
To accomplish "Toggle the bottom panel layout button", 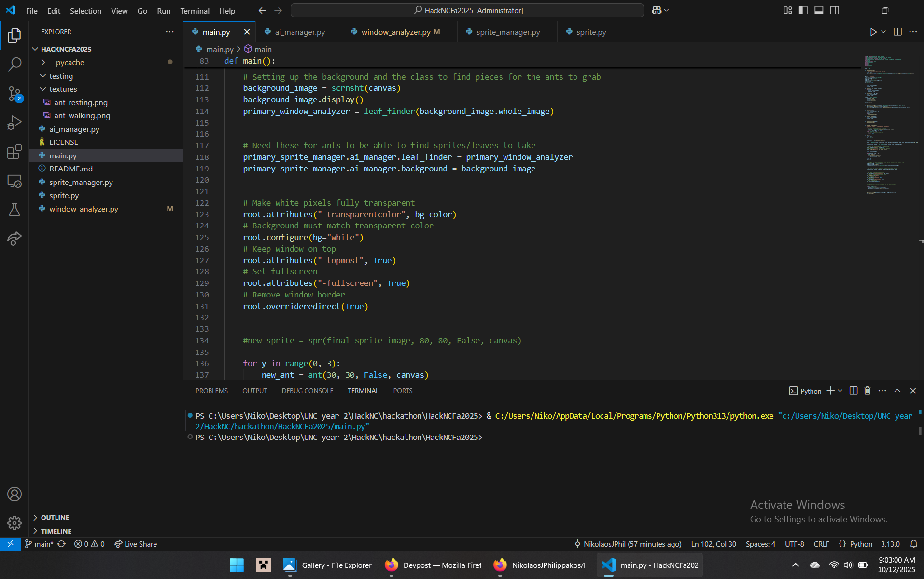I will [819, 10].
